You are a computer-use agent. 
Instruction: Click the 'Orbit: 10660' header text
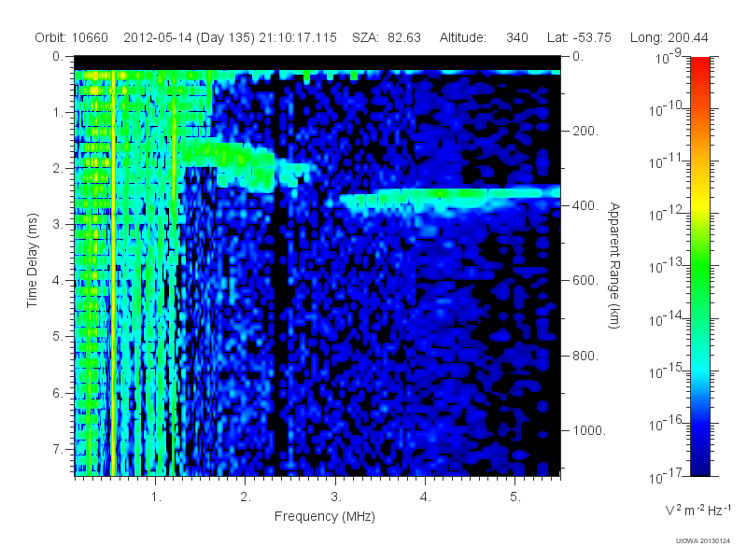(x=72, y=37)
